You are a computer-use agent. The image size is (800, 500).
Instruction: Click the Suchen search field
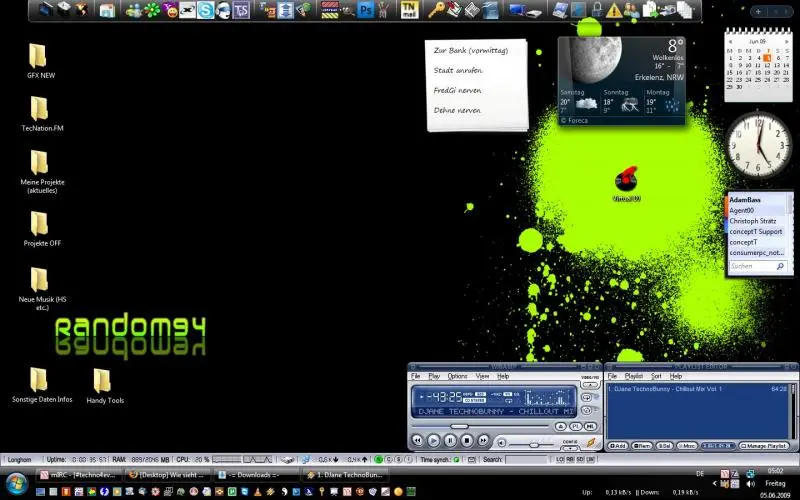point(750,267)
